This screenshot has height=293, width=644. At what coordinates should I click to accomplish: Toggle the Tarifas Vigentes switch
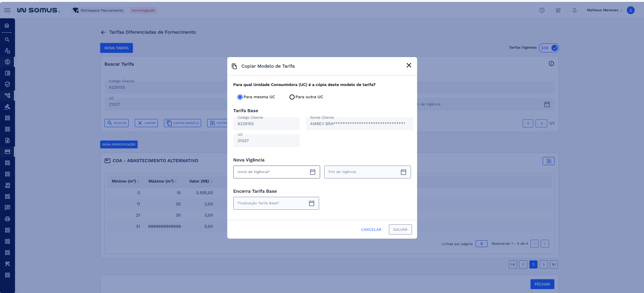point(549,48)
